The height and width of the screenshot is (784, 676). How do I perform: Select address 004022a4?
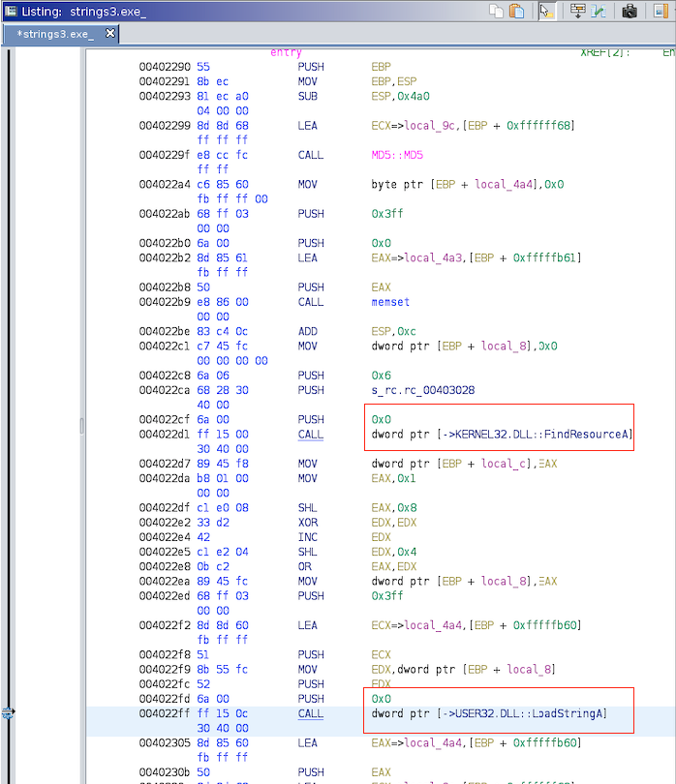pos(165,184)
